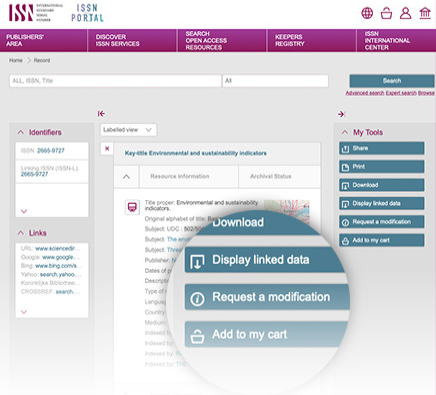
Task: Go to Home breadcrumb
Action: (x=16, y=60)
